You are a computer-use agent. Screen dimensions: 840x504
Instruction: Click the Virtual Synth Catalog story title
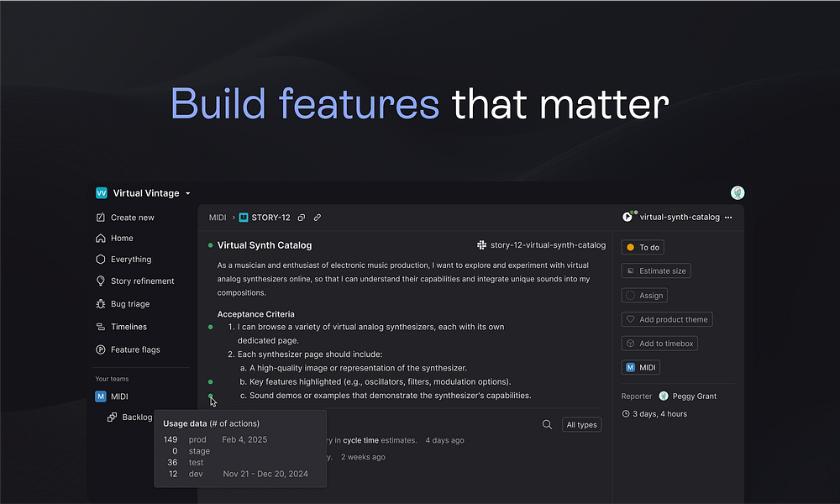pos(264,245)
